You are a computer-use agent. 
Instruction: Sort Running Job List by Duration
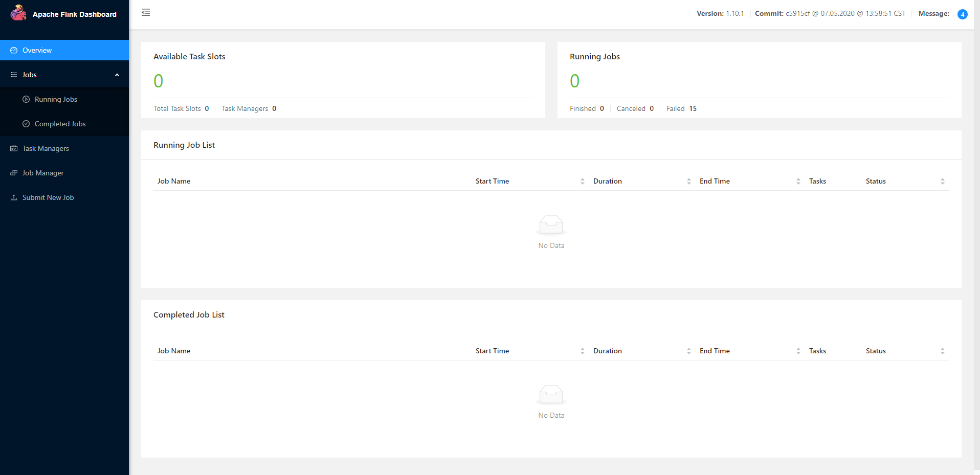point(688,181)
